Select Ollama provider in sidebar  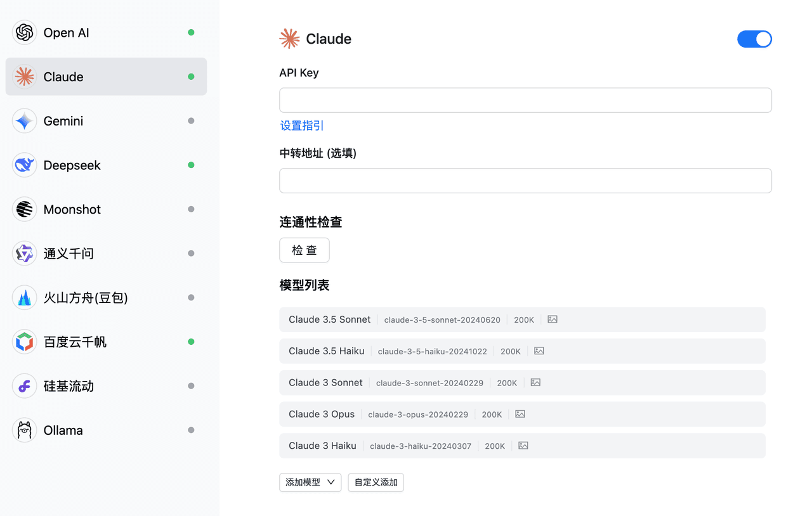(x=106, y=430)
